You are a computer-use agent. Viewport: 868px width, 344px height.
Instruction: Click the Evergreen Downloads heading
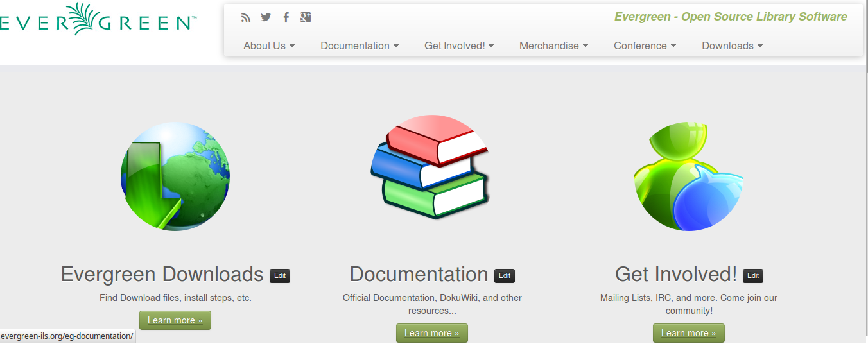[162, 274]
